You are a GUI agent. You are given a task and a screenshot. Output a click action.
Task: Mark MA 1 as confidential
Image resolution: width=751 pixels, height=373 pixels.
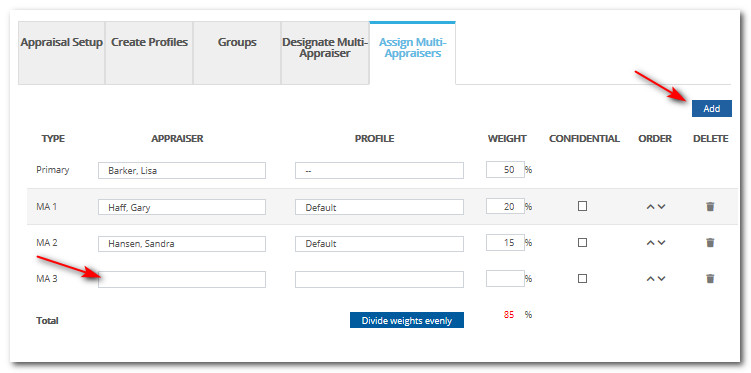click(x=582, y=206)
